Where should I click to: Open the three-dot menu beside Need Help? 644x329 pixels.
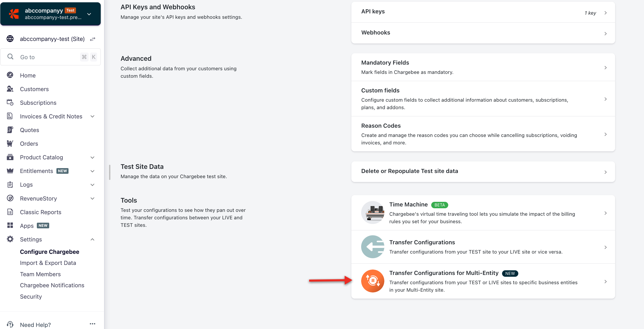pos(92,324)
